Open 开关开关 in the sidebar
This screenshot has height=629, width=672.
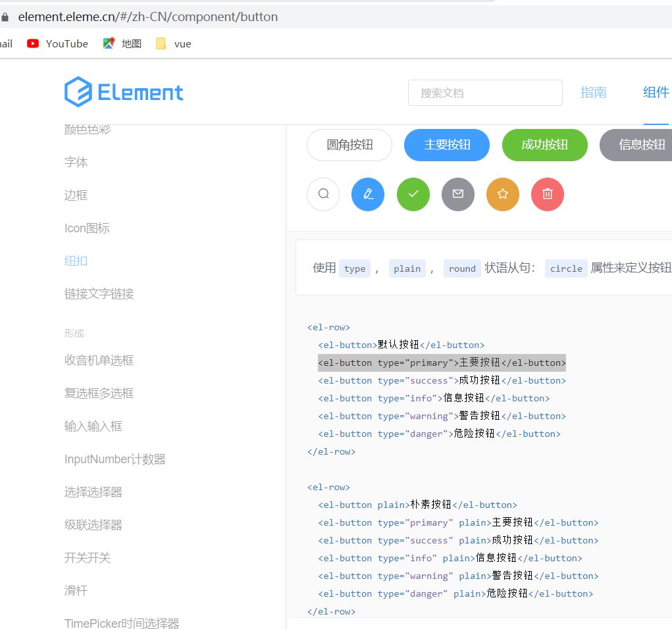tap(88, 557)
